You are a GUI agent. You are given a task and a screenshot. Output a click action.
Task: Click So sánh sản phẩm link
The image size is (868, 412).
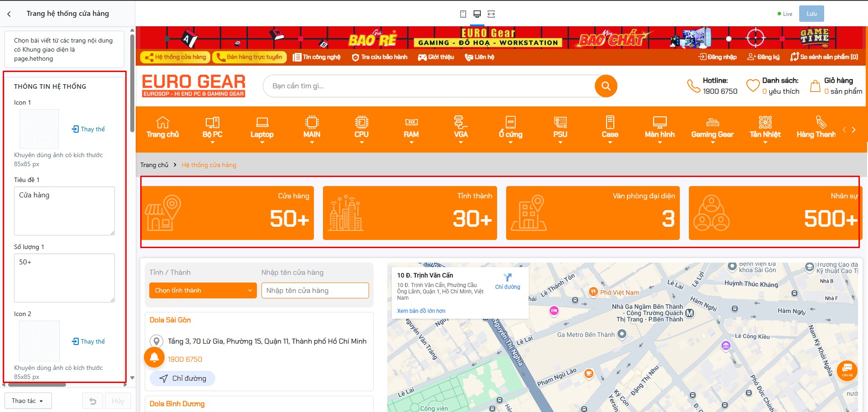824,57
